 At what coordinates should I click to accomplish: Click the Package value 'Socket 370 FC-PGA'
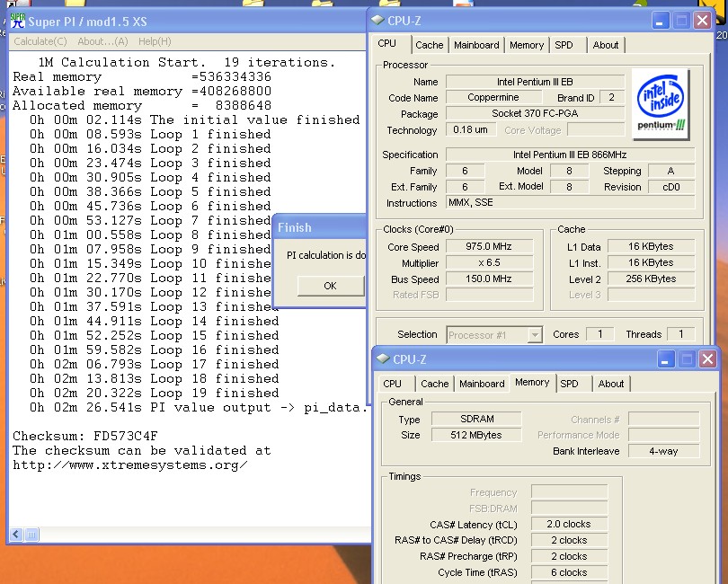[x=535, y=114]
